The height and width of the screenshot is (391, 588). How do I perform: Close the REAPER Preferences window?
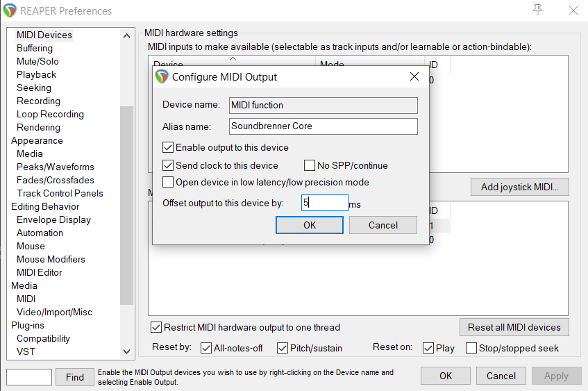click(x=573, y=10)
